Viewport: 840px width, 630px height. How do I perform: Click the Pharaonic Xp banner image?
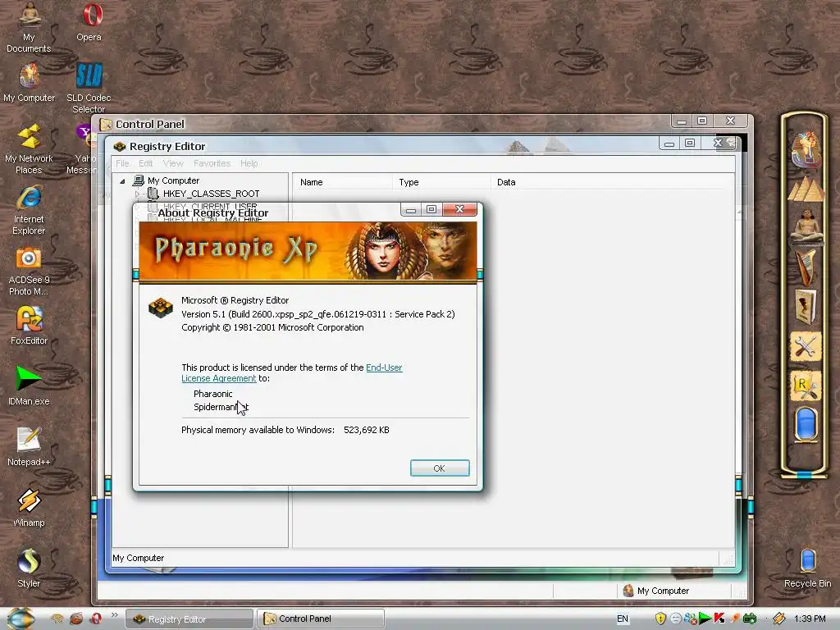click(308, 251)
